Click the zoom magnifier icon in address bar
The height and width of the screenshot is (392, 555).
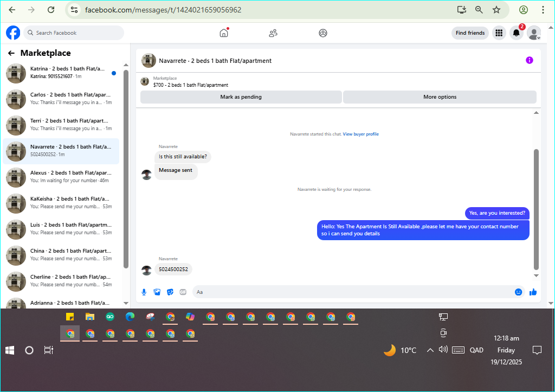479,10
